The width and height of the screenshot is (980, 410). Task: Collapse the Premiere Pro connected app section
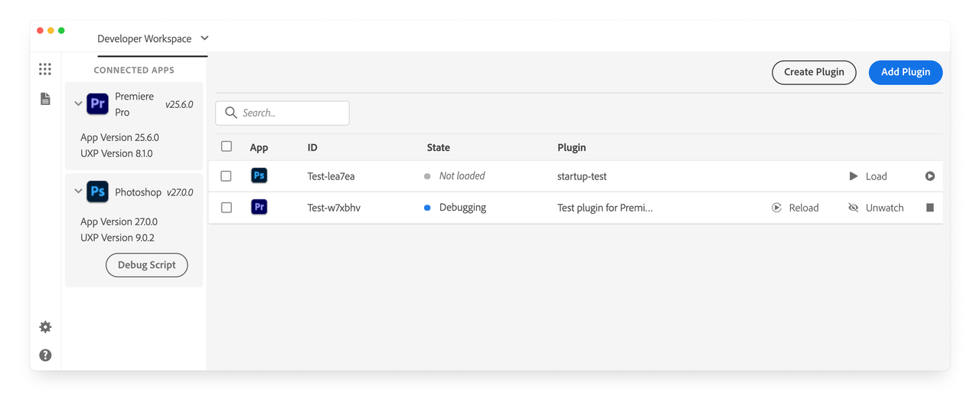(78, 103)
